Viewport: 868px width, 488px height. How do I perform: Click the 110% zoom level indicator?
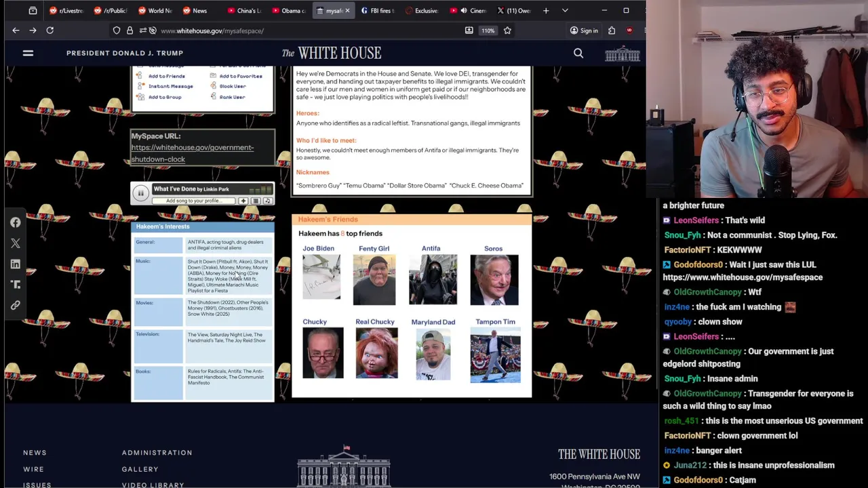point(488,30)
